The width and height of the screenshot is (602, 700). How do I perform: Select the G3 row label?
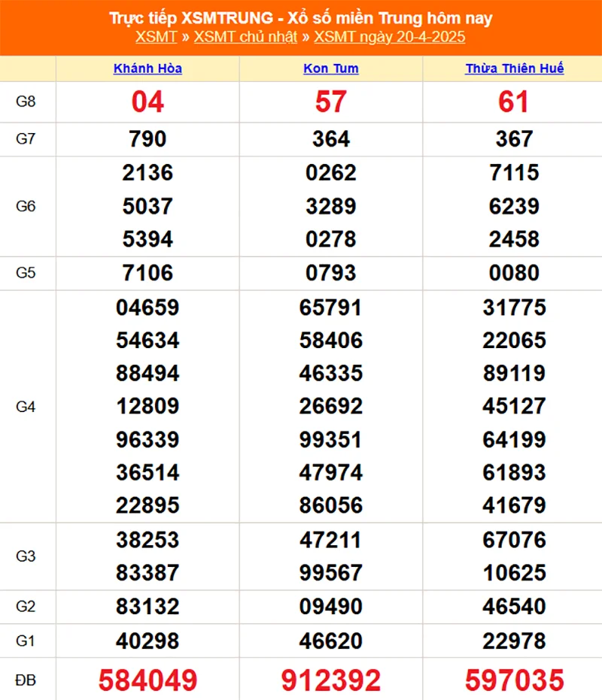tap(26, 556)
